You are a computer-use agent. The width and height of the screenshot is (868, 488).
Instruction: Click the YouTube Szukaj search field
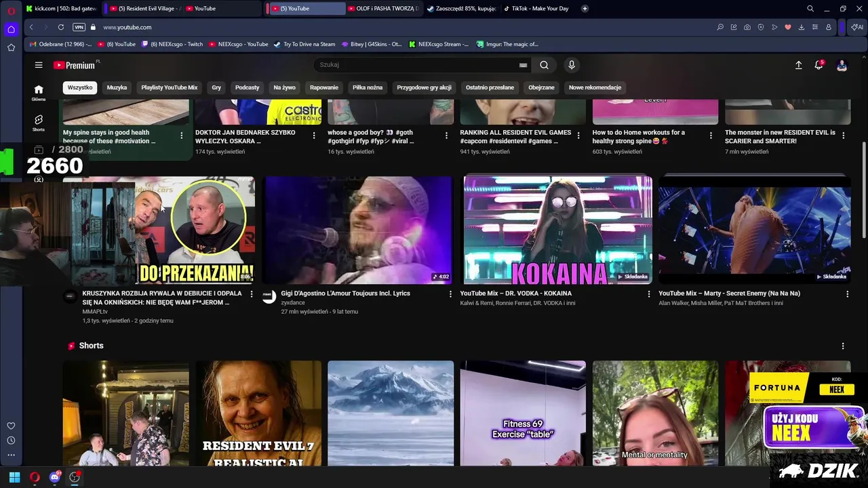[x=417, y=65]
